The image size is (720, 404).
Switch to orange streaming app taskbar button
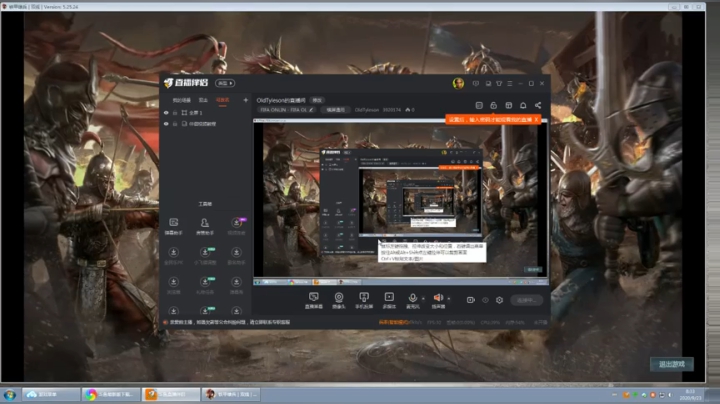pyautogui.click(x=171, y=394)
